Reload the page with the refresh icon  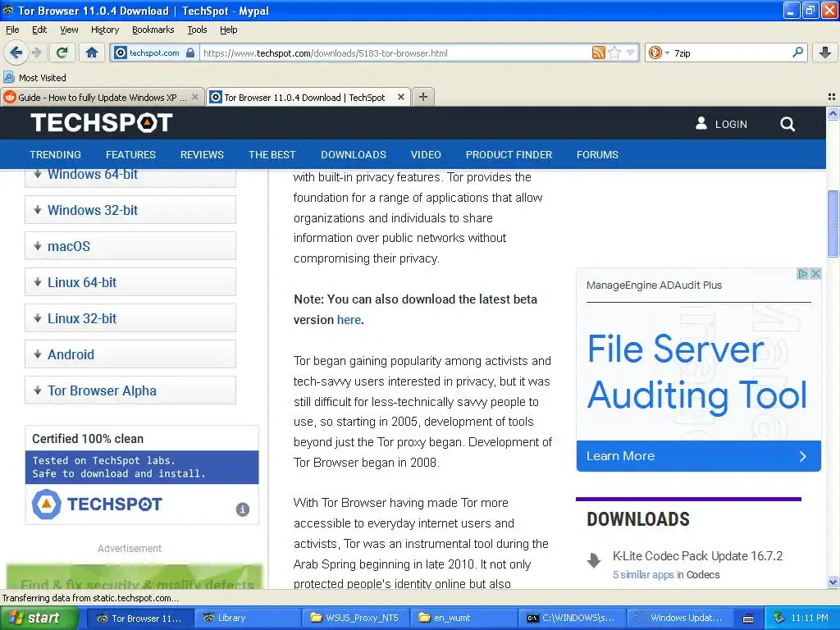point(62,52)
